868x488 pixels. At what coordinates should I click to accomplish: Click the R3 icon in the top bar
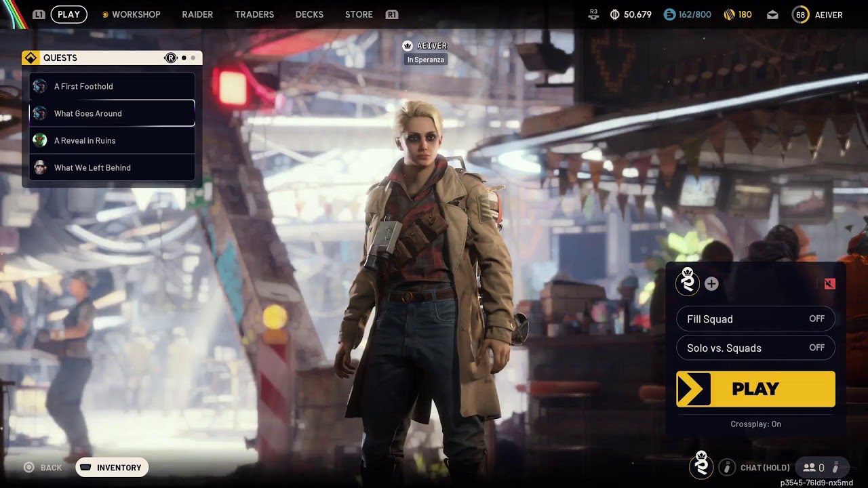pyautogui.click(x=594, y=14)
